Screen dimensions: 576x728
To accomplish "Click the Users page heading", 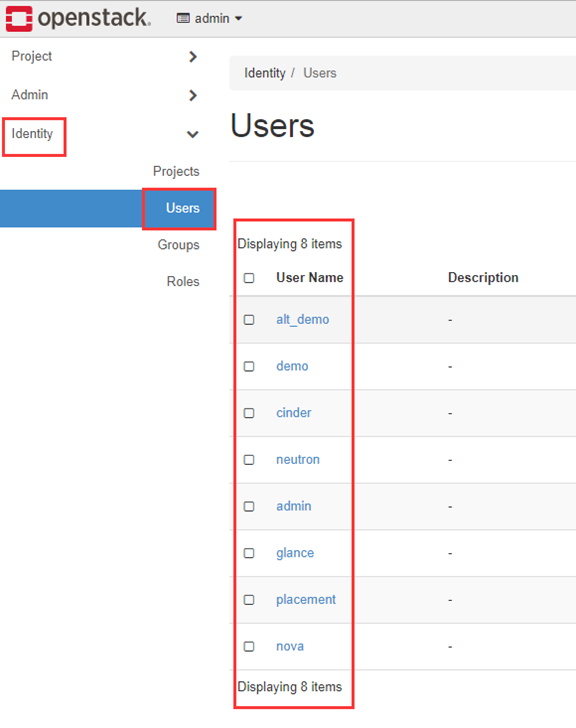I will click(x=272, y=125).
